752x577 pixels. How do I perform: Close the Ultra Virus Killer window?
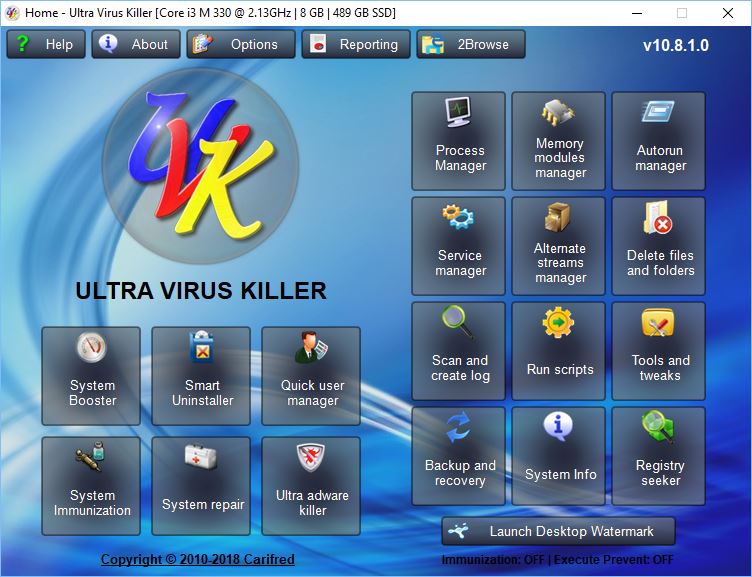point(728,13)
